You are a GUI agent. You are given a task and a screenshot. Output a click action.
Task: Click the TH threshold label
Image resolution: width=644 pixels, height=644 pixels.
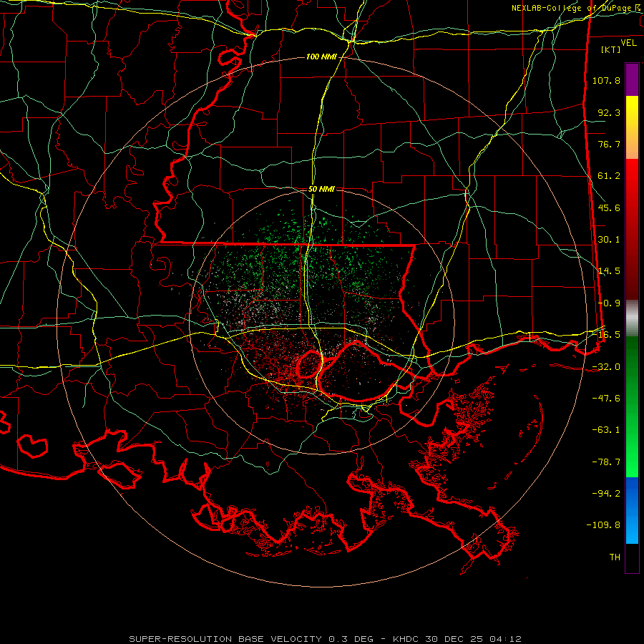tap(615, 557)
